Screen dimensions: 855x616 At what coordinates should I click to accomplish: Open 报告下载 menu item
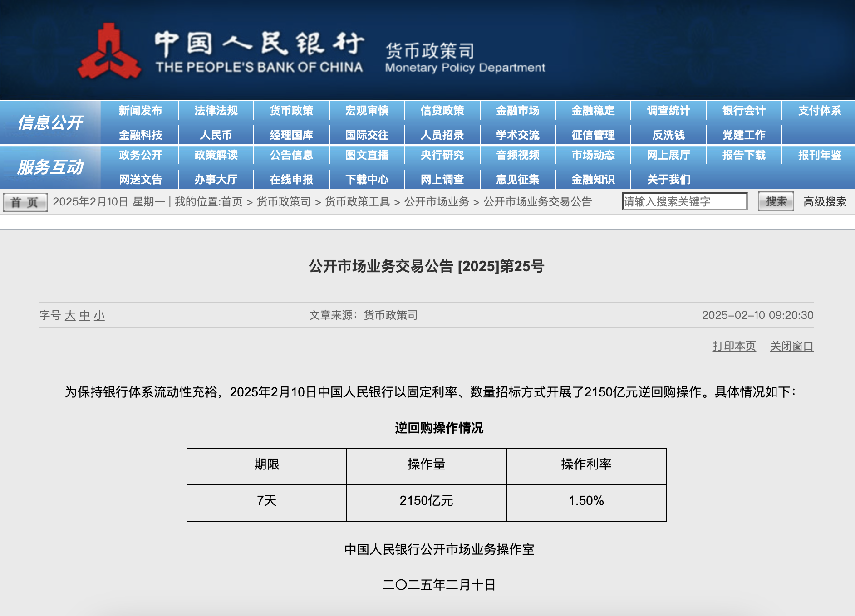744,155
